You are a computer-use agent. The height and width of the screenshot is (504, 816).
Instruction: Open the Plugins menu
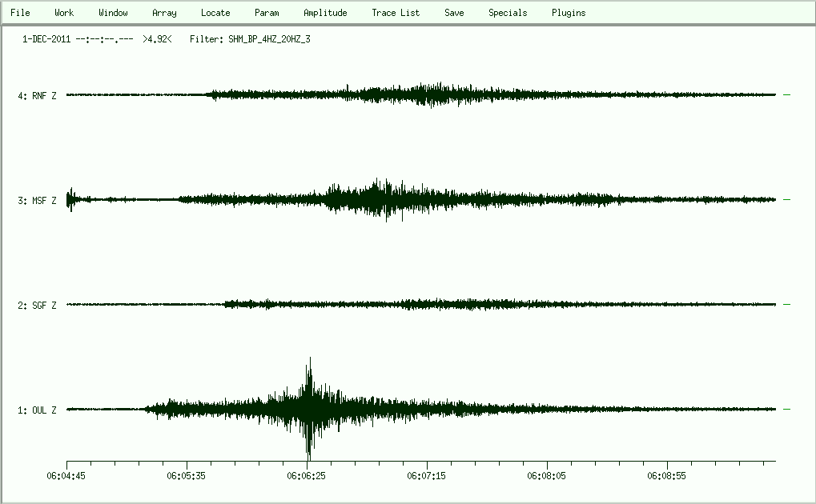tap(569, 13)
